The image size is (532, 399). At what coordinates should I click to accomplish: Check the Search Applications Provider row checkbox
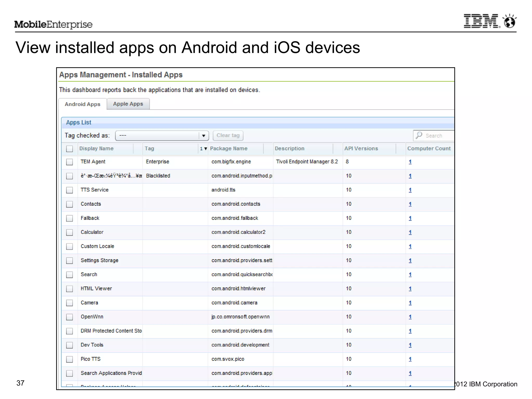(x=69, y=374)
